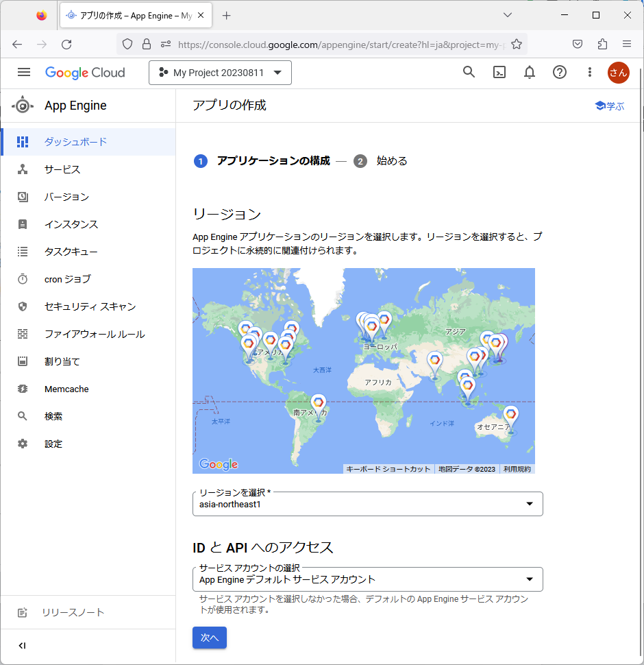Save to Pocket icon in toolbar

(578, 44)
